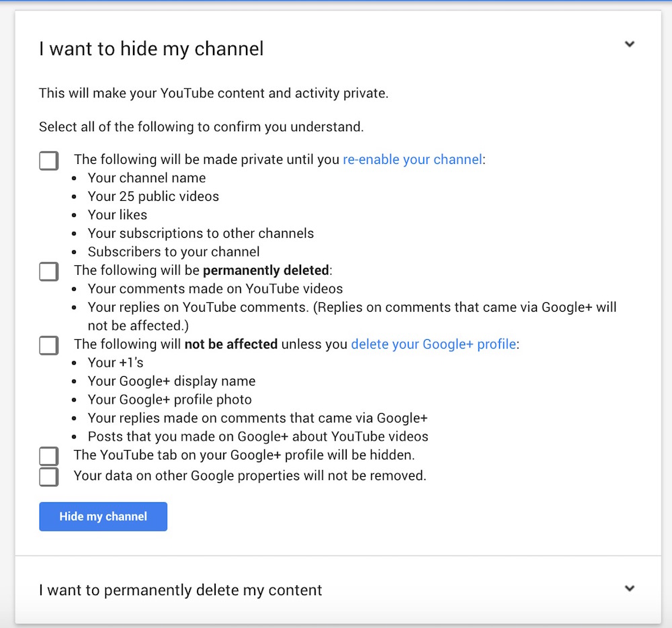Image resolution: width=672 pixels, height=628 pixels.
Task: Open the 'I want to permanently delete my content' heading
Action: point(180,590)
